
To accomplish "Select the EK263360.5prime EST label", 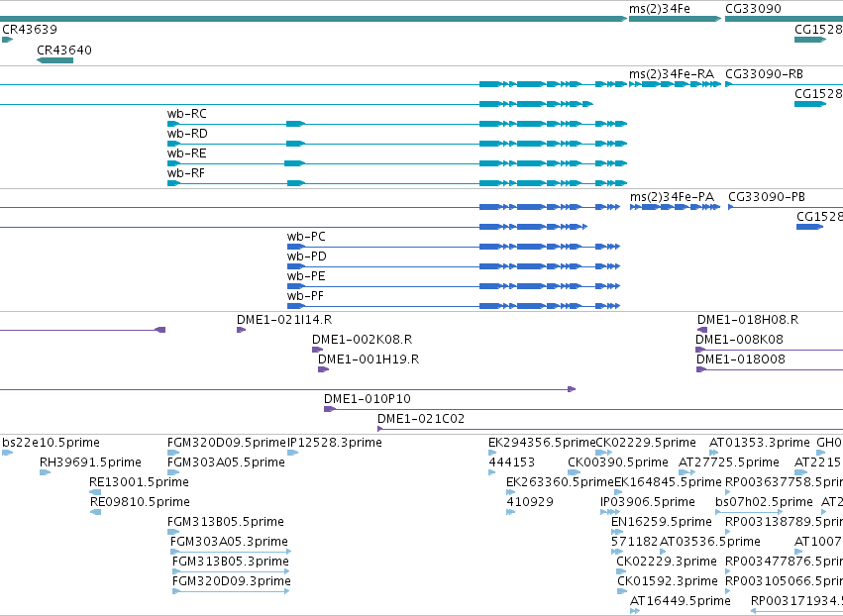I will pos(560,482).
